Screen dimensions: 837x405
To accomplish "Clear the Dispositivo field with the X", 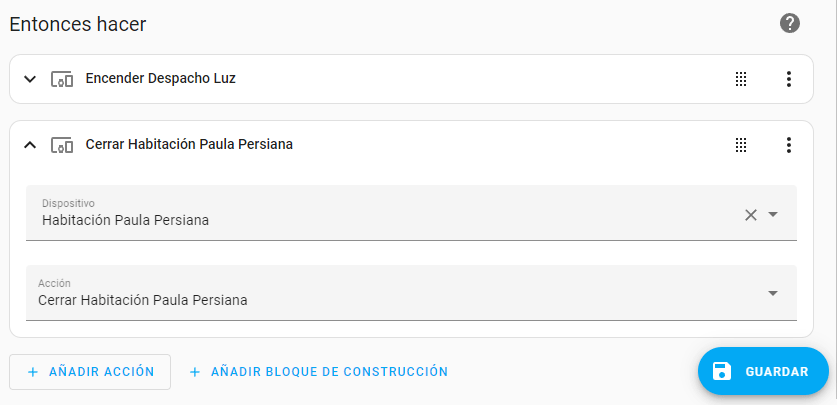I will coord(751,214).
